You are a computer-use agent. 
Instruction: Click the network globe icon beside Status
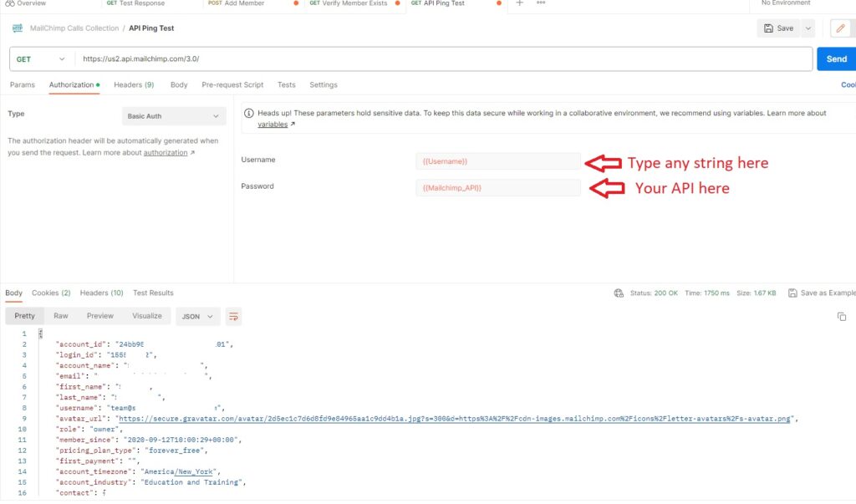click(x=619, y=293)
